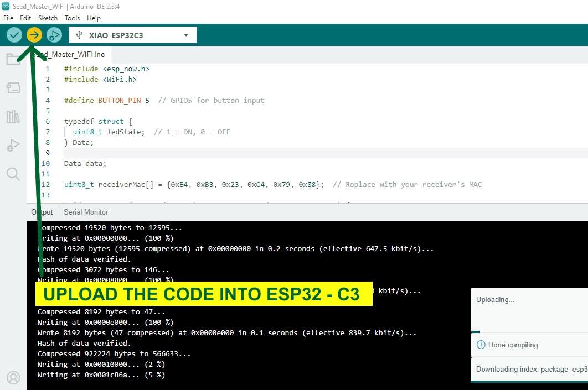
Task: Click '#include <WiFi.h>' code line
Action: (100, 80)
